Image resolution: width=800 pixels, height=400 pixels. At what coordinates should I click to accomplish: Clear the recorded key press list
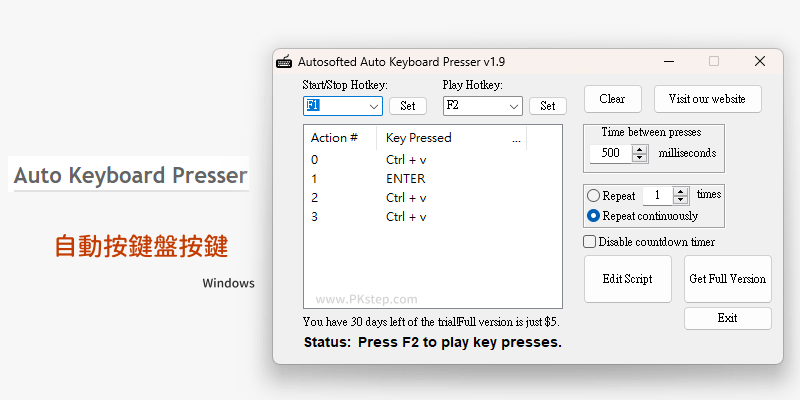pyautogui.click(x=612, y=99)
